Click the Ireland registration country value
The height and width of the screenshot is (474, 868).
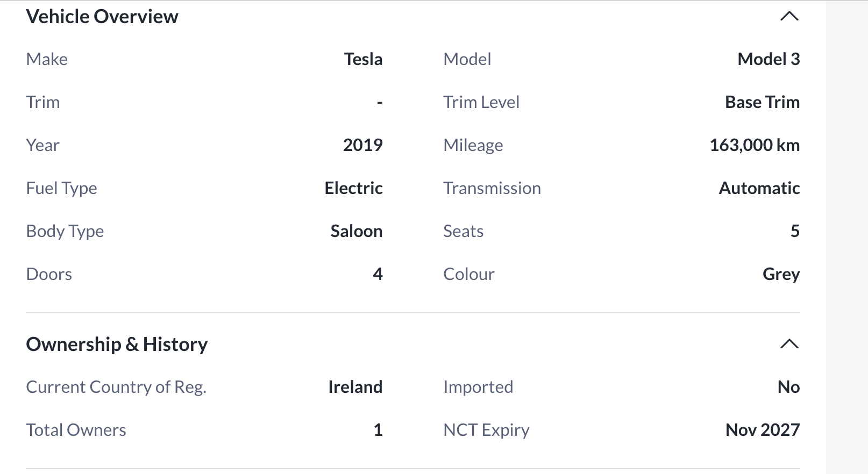click(x=355, y=387)
